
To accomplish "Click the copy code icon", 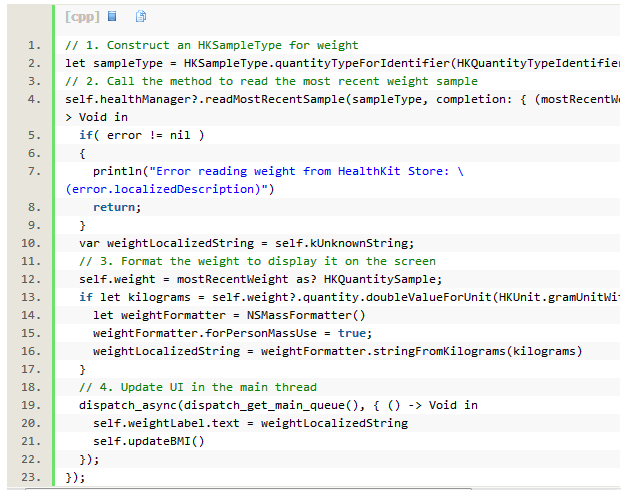I will [141, 17].
